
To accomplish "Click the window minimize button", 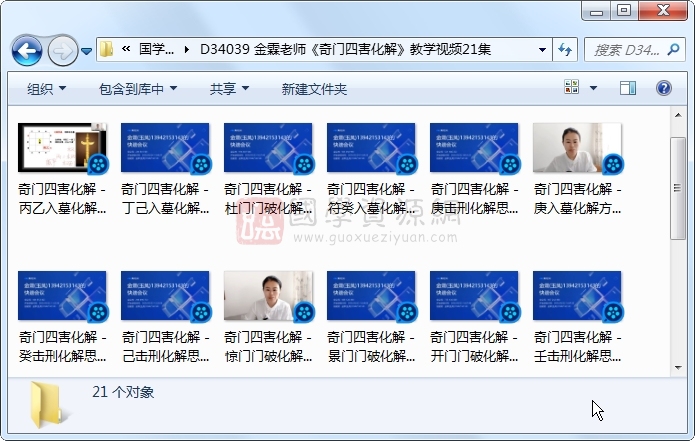I will (x=596, y=11).
